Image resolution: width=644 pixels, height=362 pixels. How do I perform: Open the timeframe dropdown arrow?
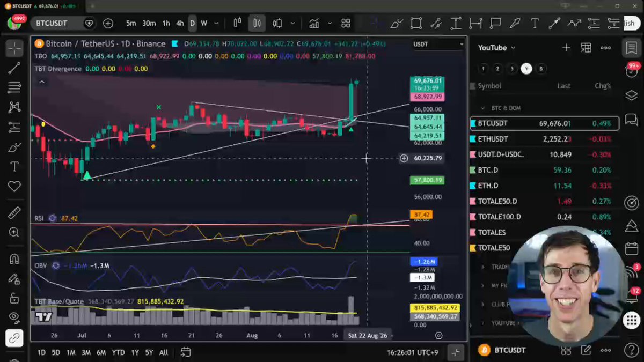click(x=216, y=24)
